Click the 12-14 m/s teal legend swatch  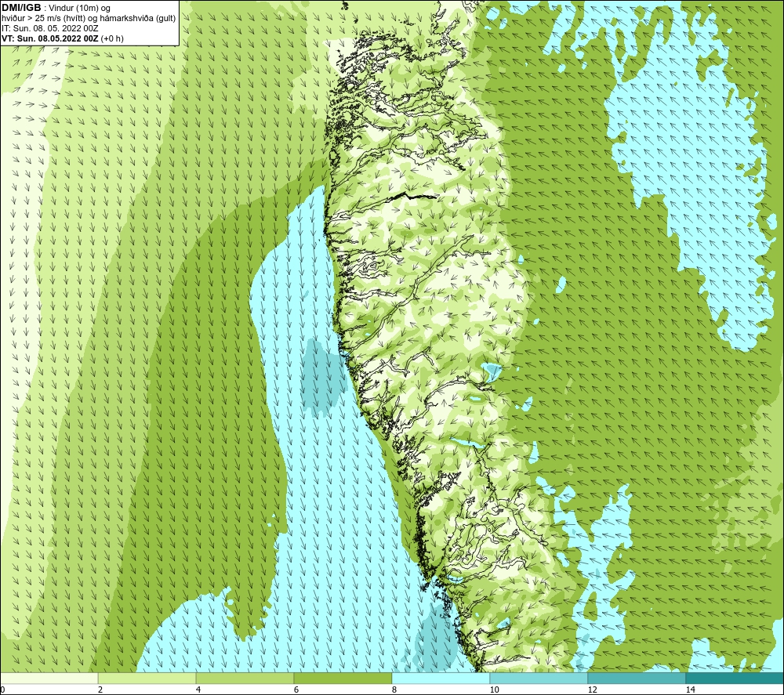pyautogui.click(x=637, y=679)
